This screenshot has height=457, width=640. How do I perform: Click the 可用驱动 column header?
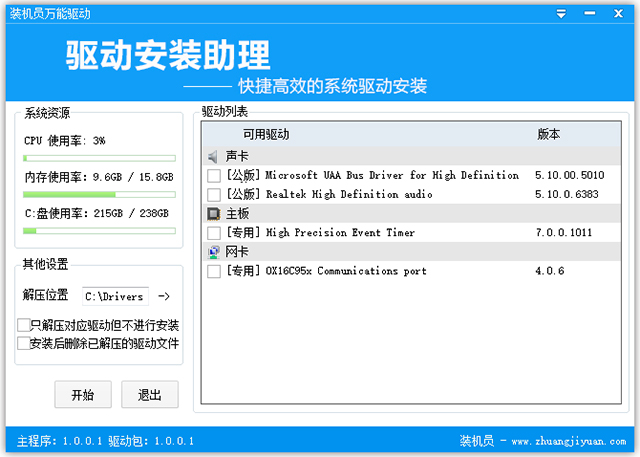[266, 134]
